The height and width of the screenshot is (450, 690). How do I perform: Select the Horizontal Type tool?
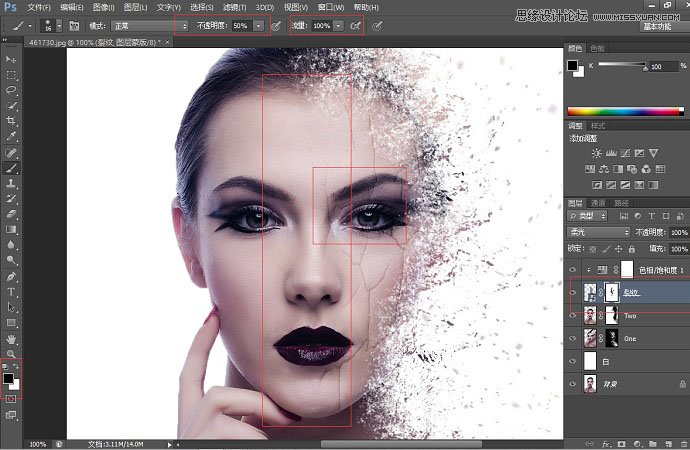12,291
